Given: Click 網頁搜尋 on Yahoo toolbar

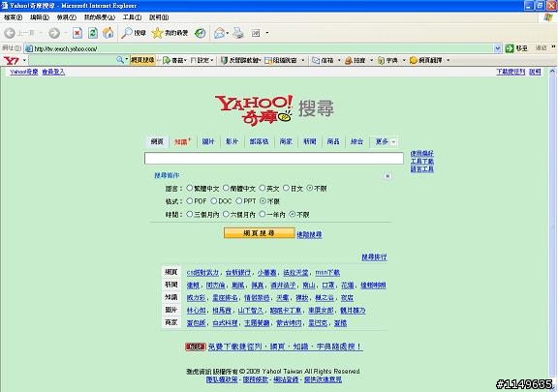Looking at the screenshot, I should point(142,60).
